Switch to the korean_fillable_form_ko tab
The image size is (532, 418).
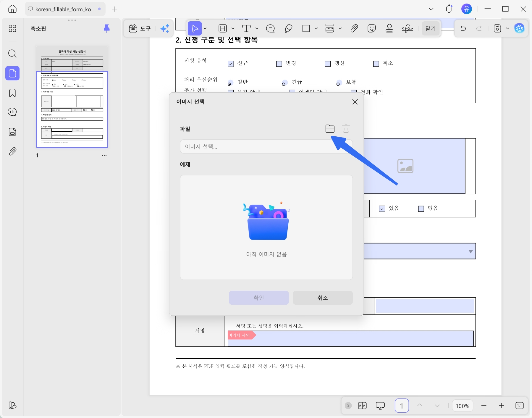point(65,9)
